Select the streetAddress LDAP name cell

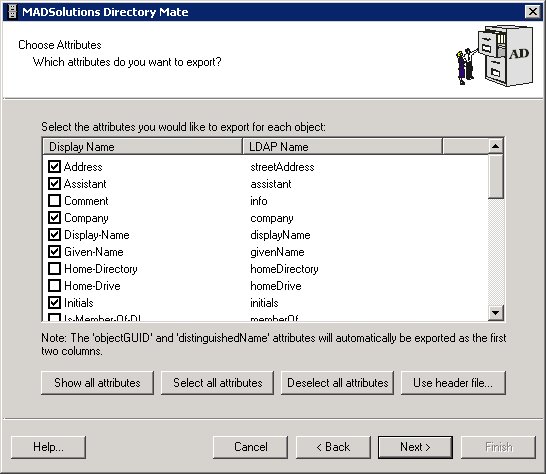[x=282, y=167]
